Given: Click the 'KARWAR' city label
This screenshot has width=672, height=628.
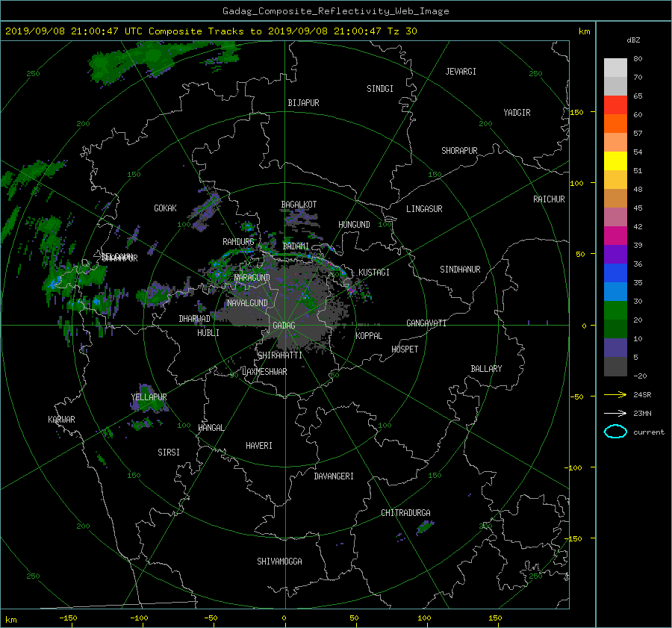Looking at the screenshot, I should (x=61, y=420).
